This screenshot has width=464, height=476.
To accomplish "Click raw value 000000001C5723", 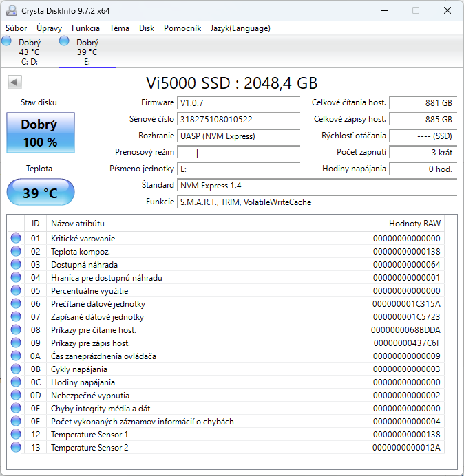I will coord(406,317).
